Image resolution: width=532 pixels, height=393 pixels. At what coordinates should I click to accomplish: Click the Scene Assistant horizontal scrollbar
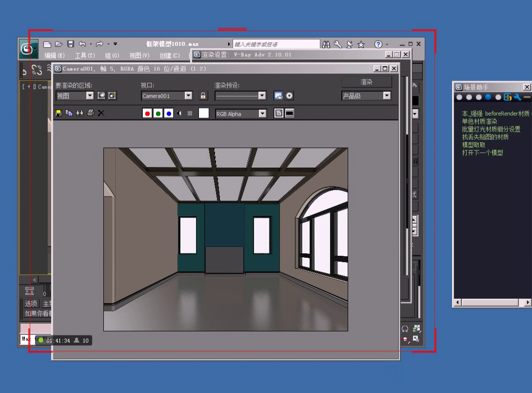point(493,302)
